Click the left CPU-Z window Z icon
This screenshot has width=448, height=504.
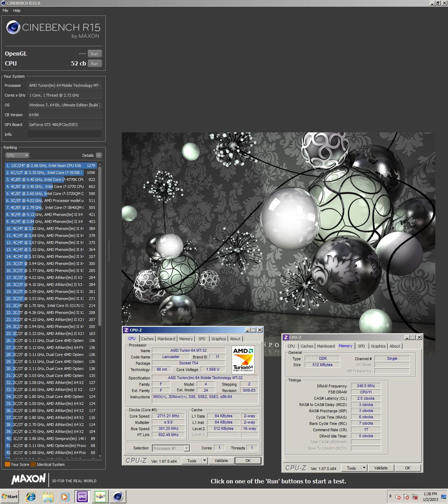pos(126,330)
